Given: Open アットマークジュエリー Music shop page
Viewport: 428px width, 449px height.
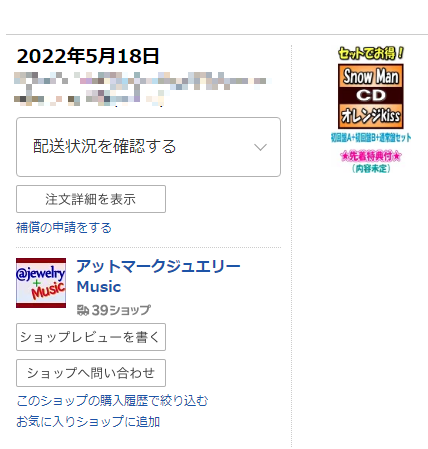Looking at the screenshot, I should point(158,276).
